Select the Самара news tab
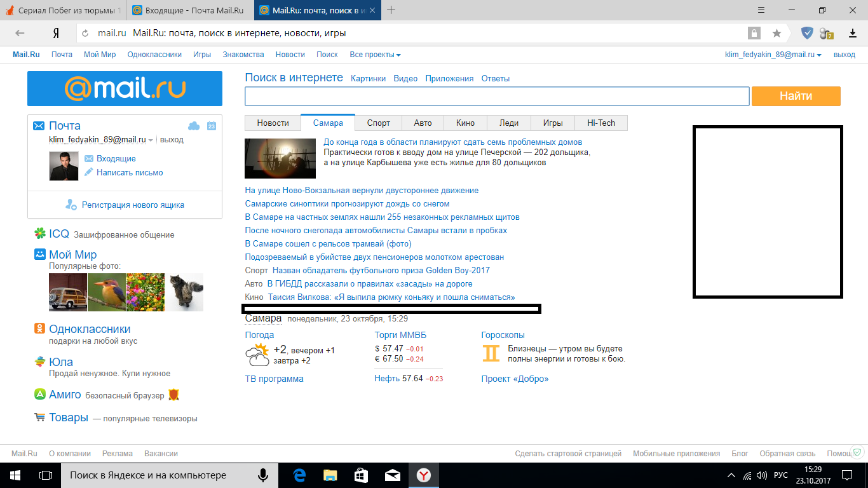868x488 pixels. tap(328, 123)
